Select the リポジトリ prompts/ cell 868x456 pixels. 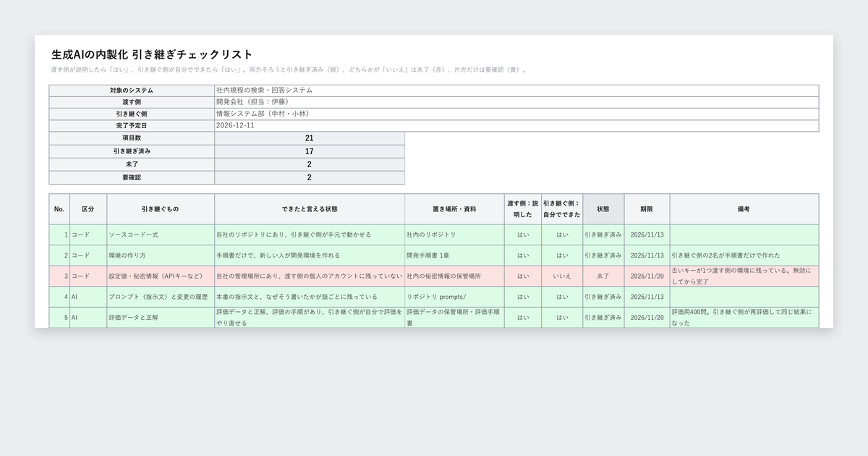tap(455, 297)
